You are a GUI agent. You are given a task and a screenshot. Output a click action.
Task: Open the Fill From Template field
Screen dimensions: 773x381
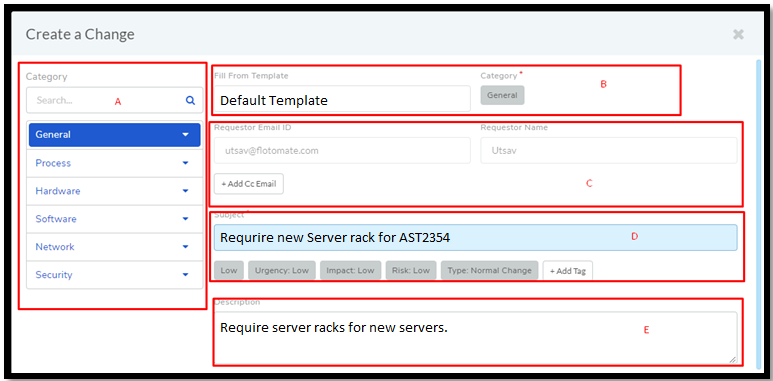(342, 100)
